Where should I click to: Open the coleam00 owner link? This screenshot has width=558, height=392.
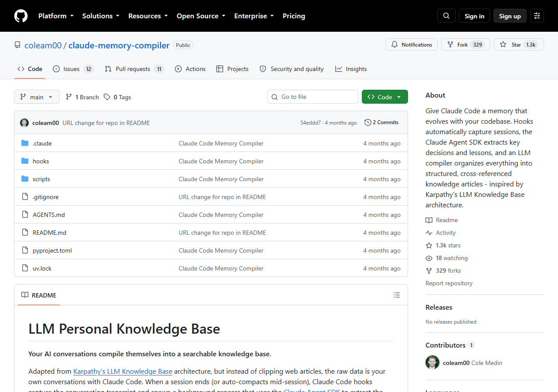(43, 45)
